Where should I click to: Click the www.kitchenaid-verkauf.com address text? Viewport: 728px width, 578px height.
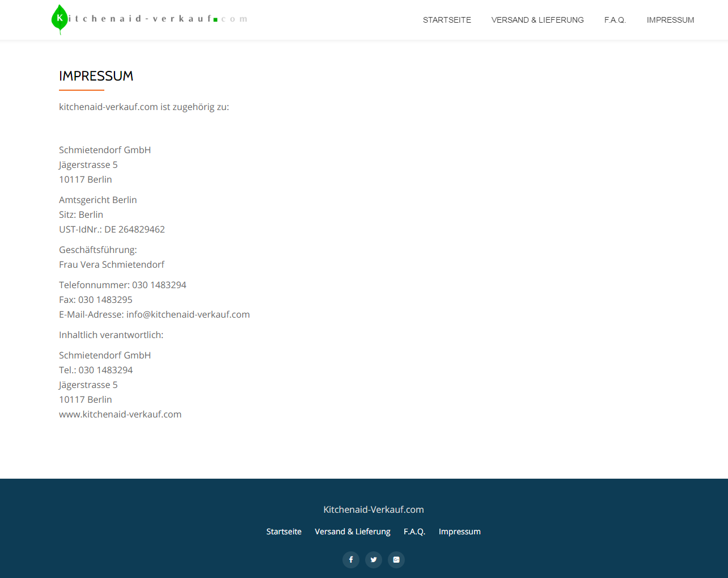pos(120,414)
